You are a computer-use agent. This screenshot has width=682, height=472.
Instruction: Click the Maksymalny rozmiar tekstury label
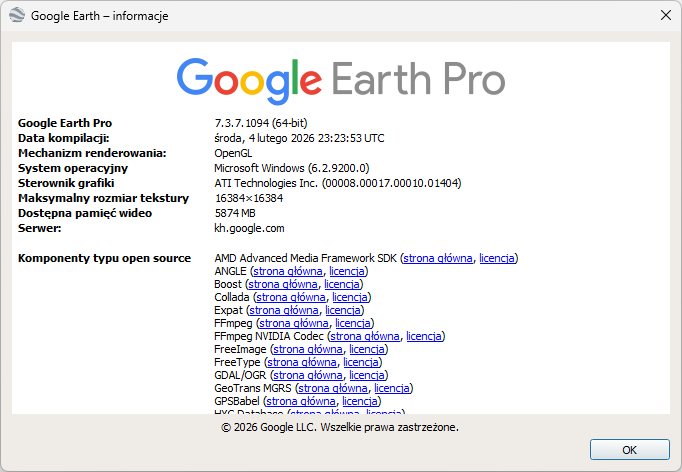click(104, 198)
